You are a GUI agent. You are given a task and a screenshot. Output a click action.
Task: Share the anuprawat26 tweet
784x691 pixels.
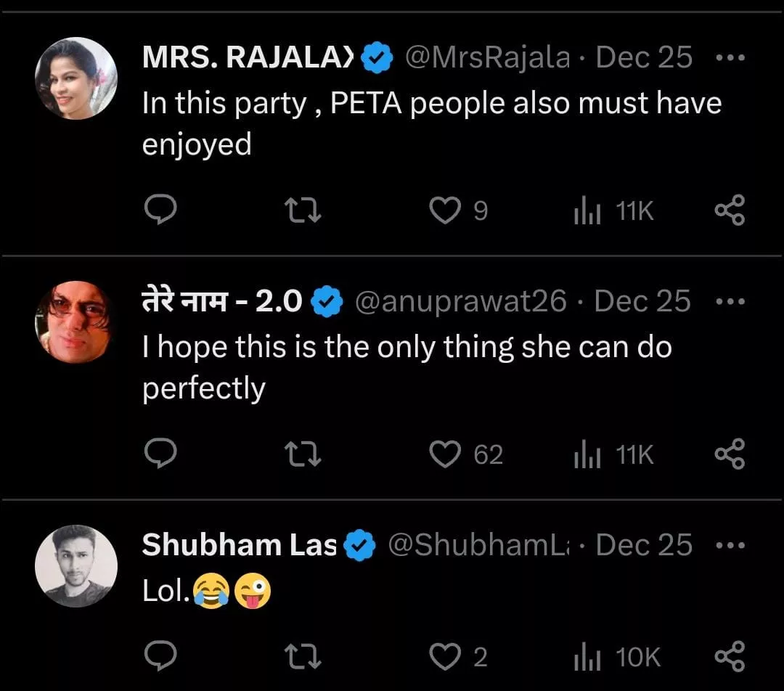[x=730, y=455]
